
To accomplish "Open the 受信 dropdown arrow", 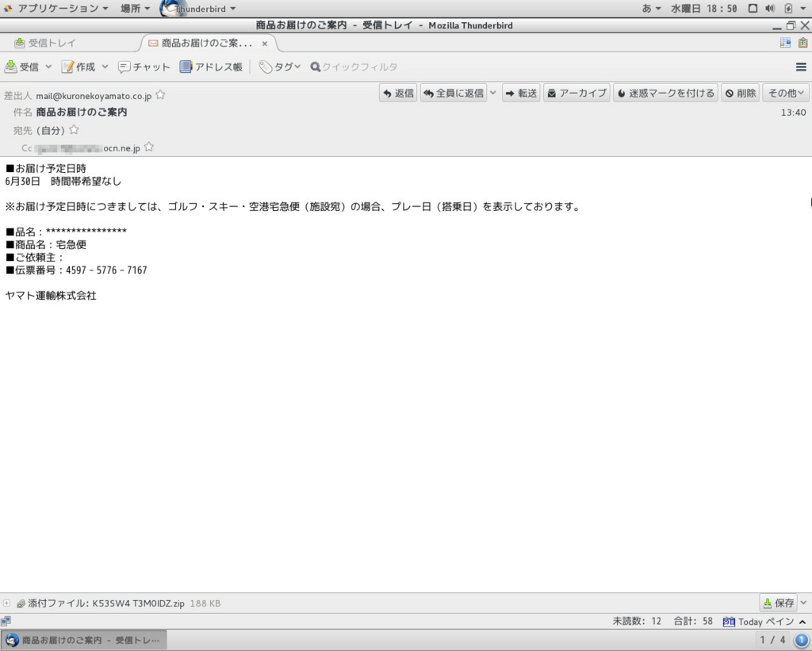I will pyautogui.click(x=48, y=67).
